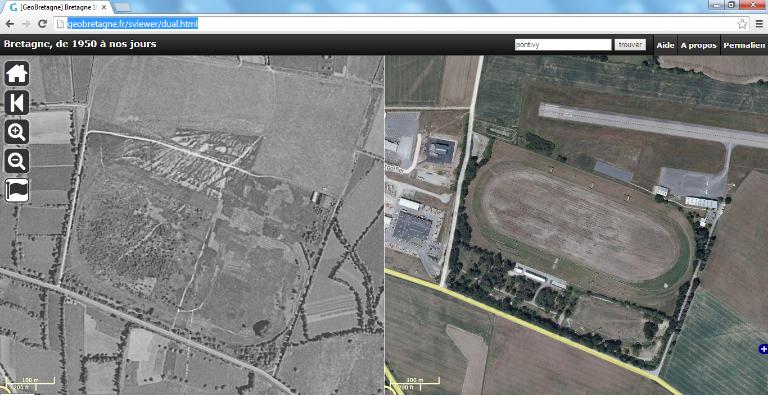The width and height of the screenshot is (768, 395).
Task: Click the blue plus marker on right map edge
Action: tap(763, 349)
